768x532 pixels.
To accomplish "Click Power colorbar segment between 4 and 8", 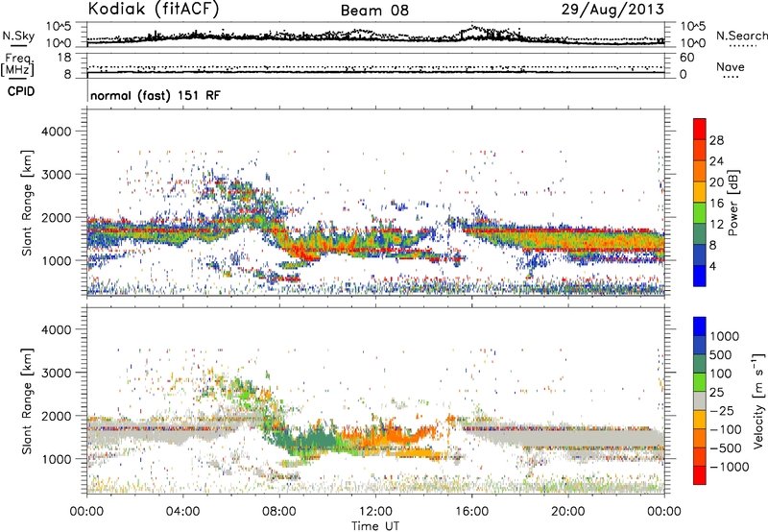I will [700, 255].
